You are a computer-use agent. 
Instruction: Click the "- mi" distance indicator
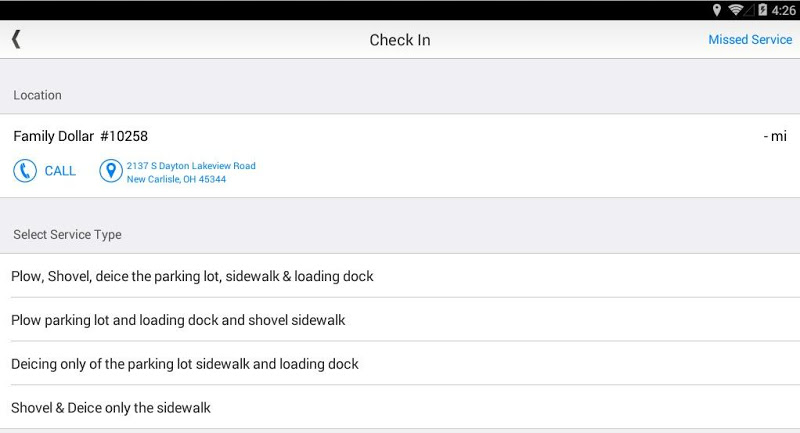(774, 136)
